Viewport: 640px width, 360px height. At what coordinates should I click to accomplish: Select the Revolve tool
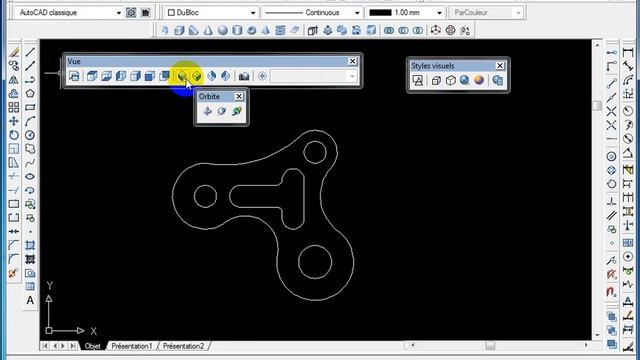pyautogui.click(x=356, y=30)
